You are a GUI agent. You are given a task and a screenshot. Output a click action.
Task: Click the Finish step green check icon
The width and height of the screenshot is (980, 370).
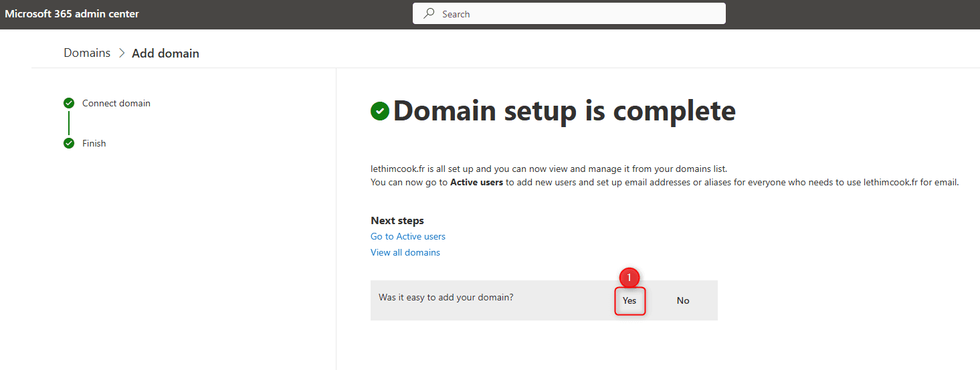point(68,143)
